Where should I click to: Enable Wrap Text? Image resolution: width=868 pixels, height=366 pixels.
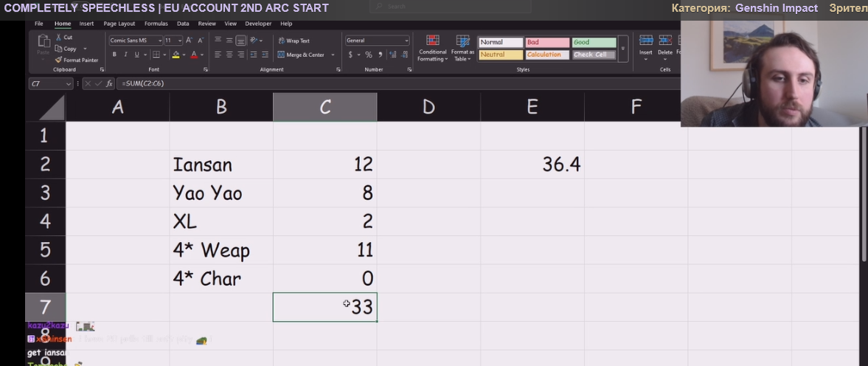294,41
